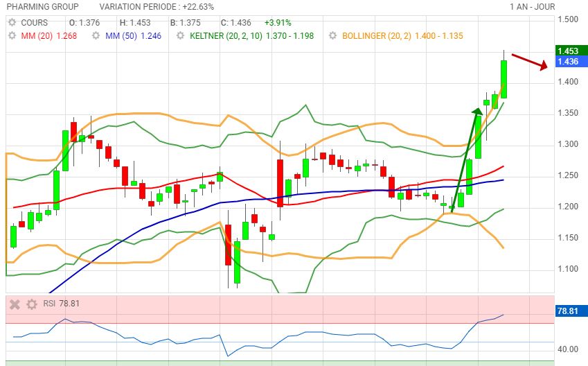Open KELTNER indicator settings gear
588x366 pixels.
(x=180, y=35)
